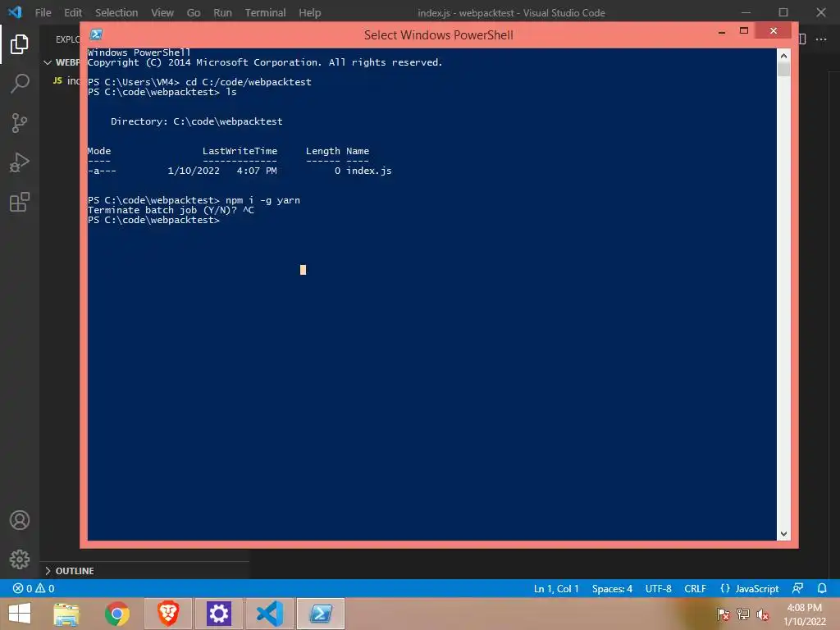The width and height of the screenshot is (840, 630).
Task: Click the network tray icon
Action: coord(743,614)
